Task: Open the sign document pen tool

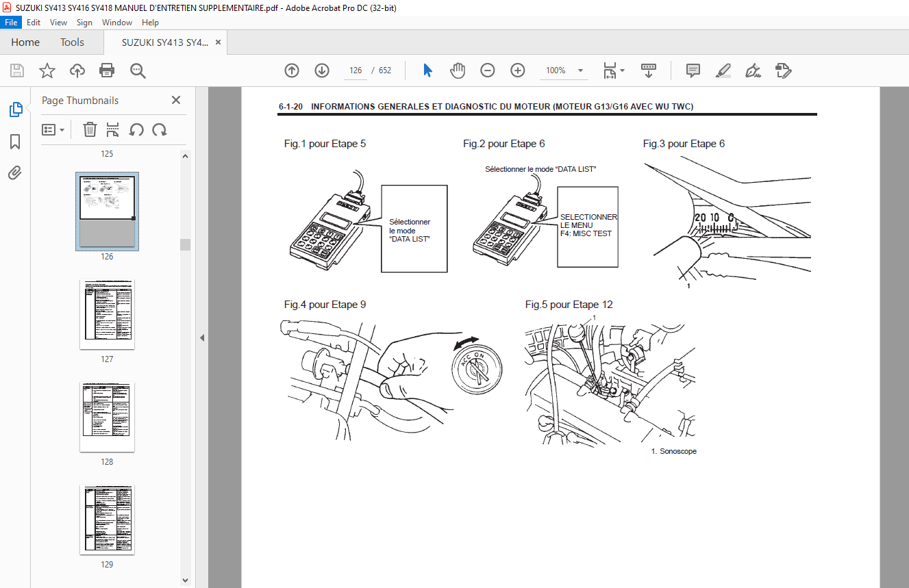Action: point(754,71)
